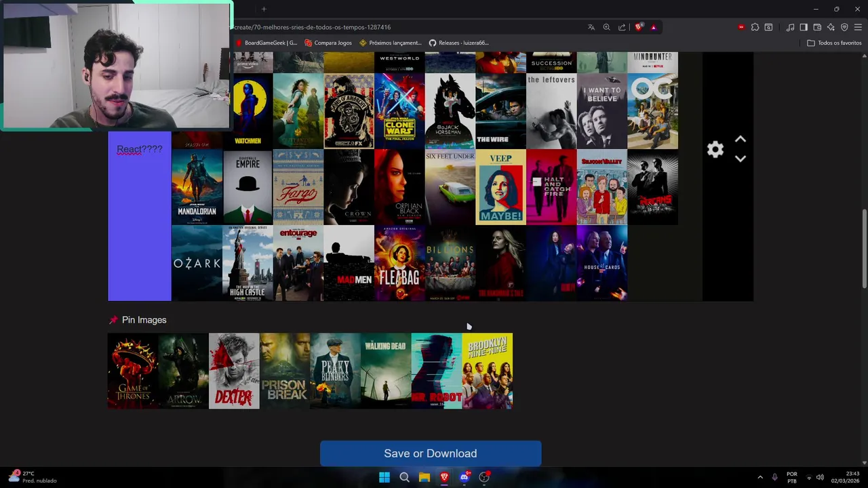
Task: Click the Clone Wars poster
Action: click(399, 111)
